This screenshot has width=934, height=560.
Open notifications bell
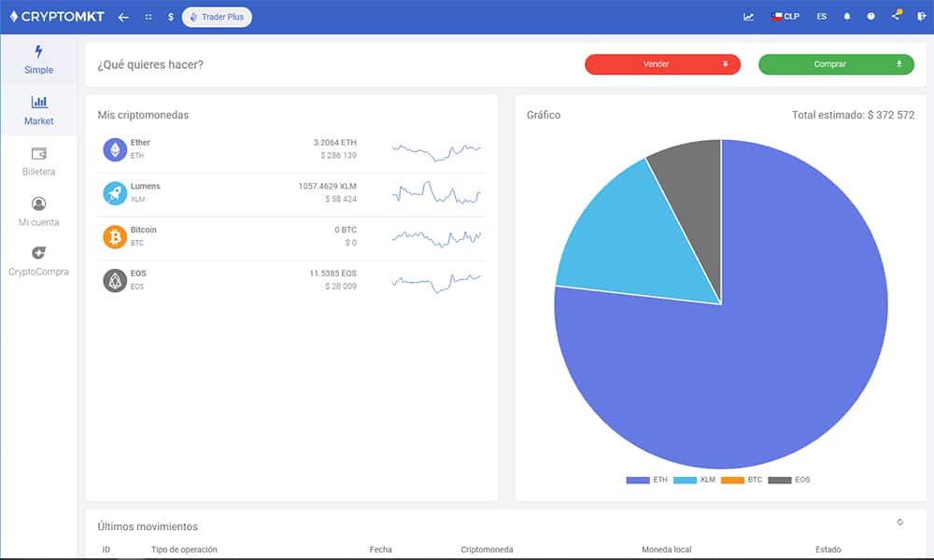coord(846,17)
